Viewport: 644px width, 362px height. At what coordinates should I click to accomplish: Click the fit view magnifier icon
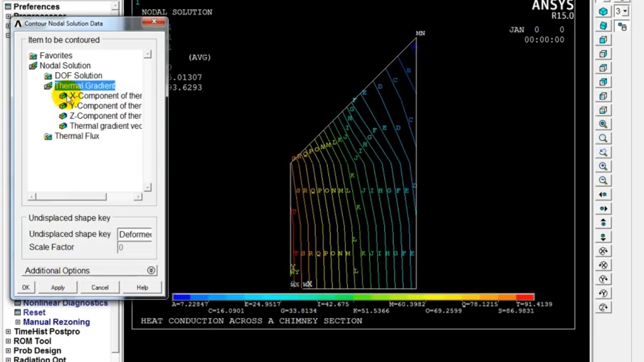603,124
